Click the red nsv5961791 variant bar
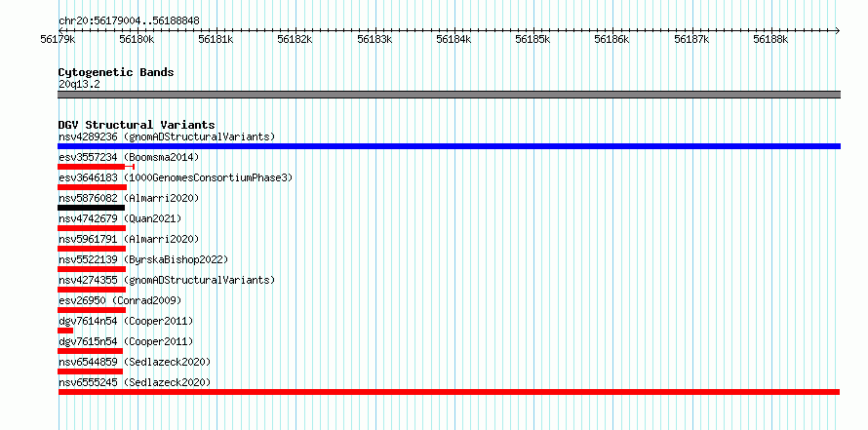Image resolution: width=868 pixels, height=430 pixels. (92, 249)
